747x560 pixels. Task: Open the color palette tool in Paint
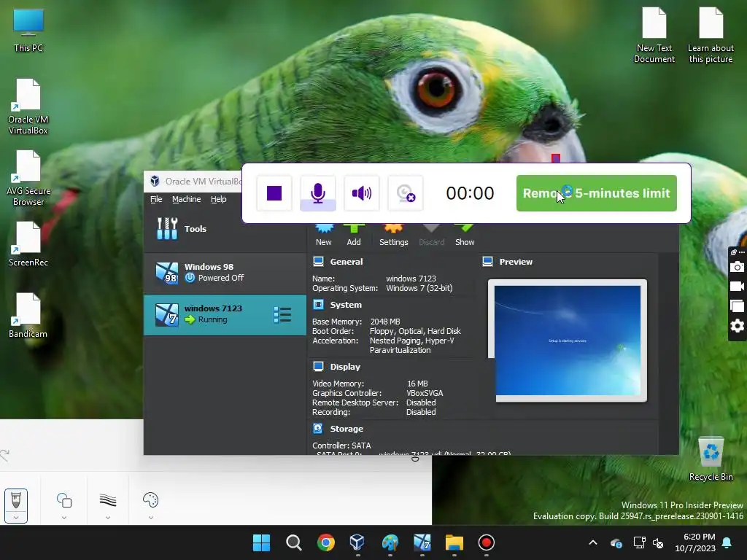point(150,500)
